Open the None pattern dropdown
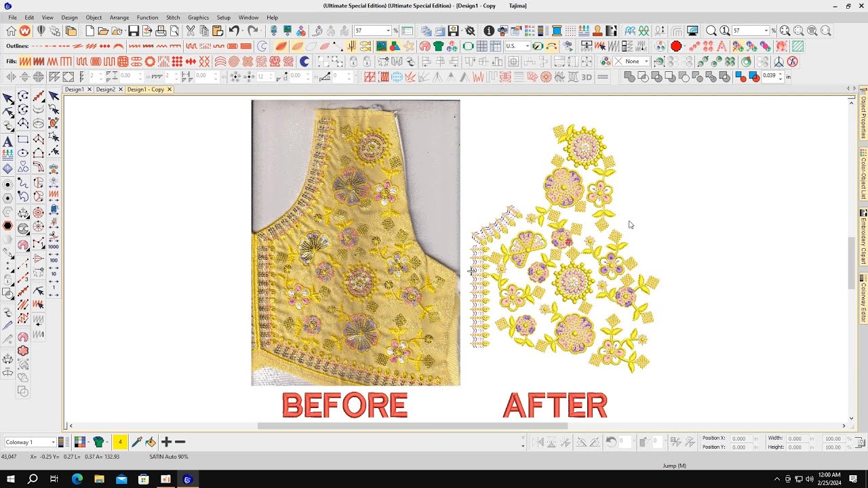 [x=646, y=62]
